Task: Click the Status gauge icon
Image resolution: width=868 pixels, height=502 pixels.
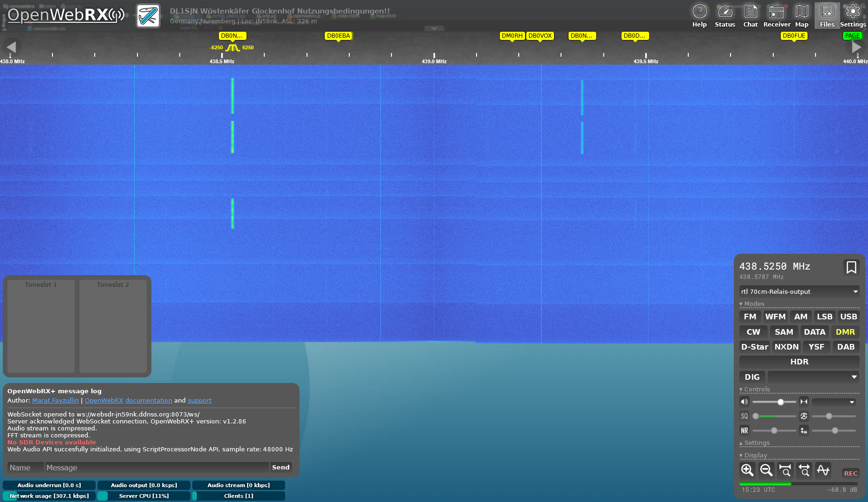Action: point(724,16)
